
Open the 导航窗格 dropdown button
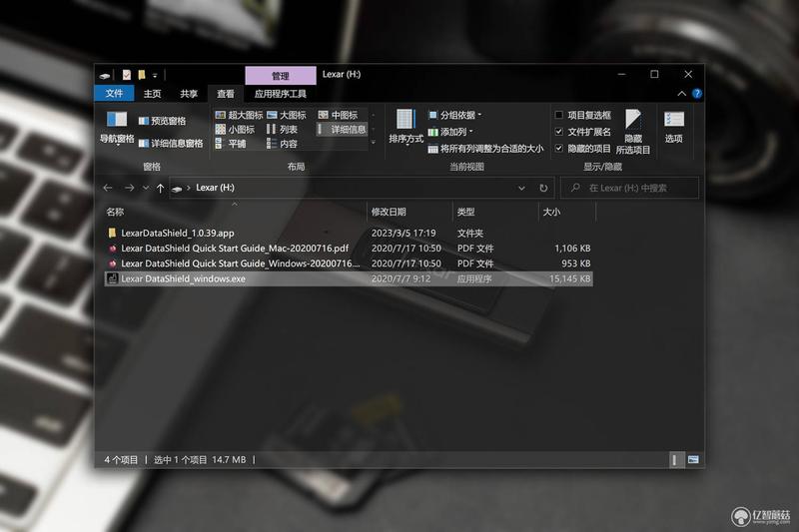[x=117, y=128]
